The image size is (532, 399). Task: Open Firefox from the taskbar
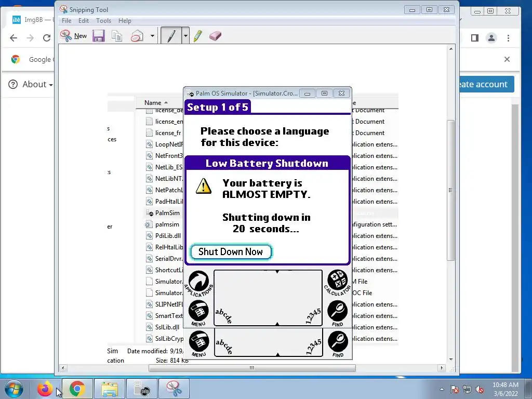click(45, 389)
